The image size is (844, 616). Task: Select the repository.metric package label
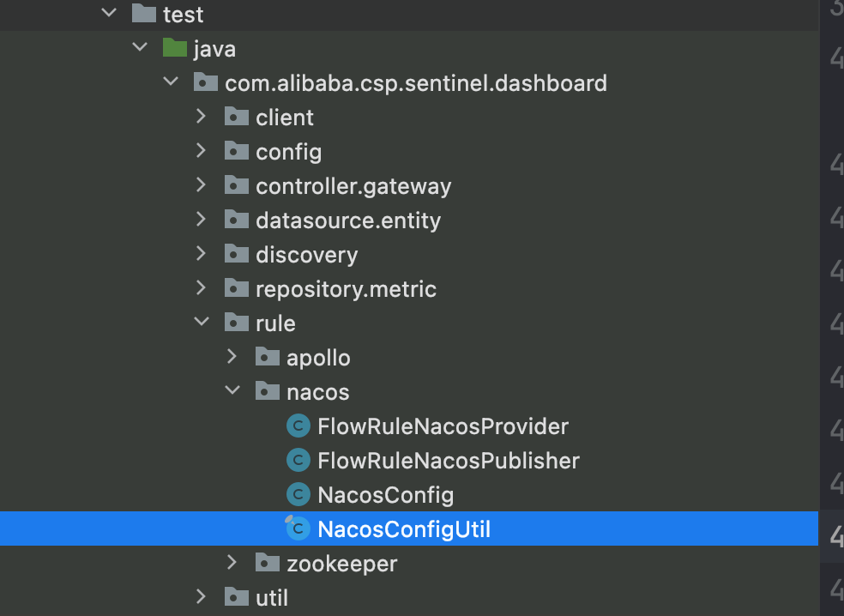(347, 290)
